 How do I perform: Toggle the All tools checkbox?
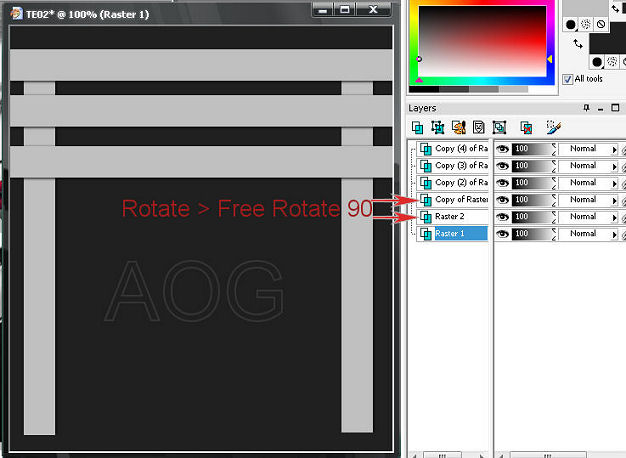[568, 79]
